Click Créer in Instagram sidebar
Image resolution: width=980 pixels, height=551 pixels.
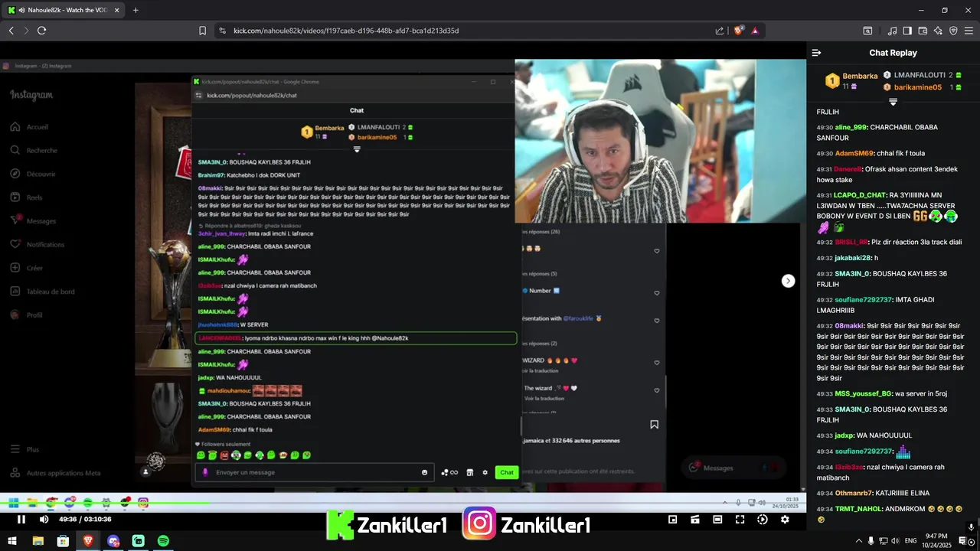click(34, 269)
